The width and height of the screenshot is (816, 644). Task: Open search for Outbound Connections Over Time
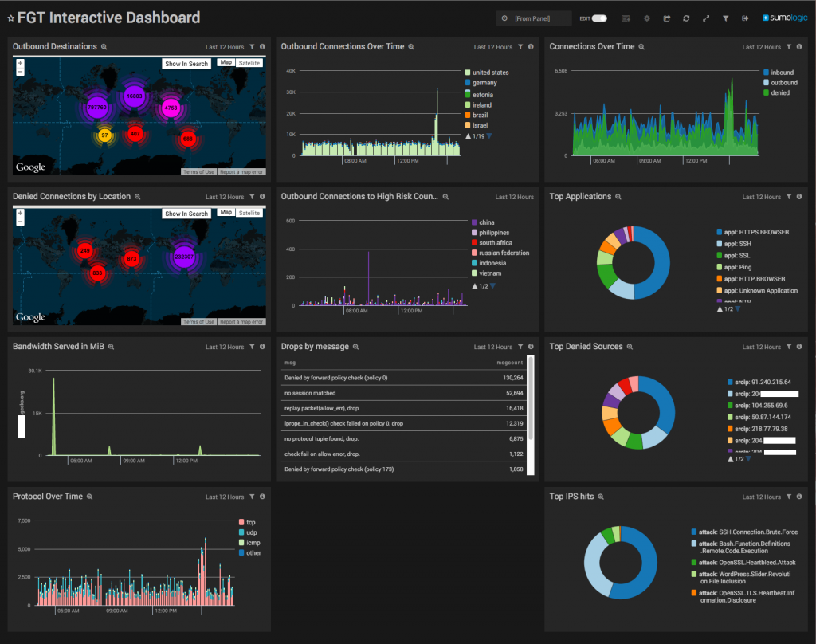411,47
